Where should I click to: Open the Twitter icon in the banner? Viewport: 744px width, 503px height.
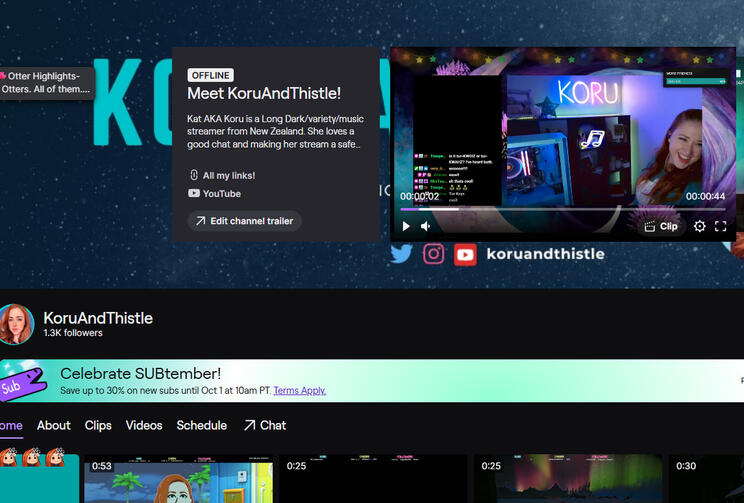tap(401, 254)
